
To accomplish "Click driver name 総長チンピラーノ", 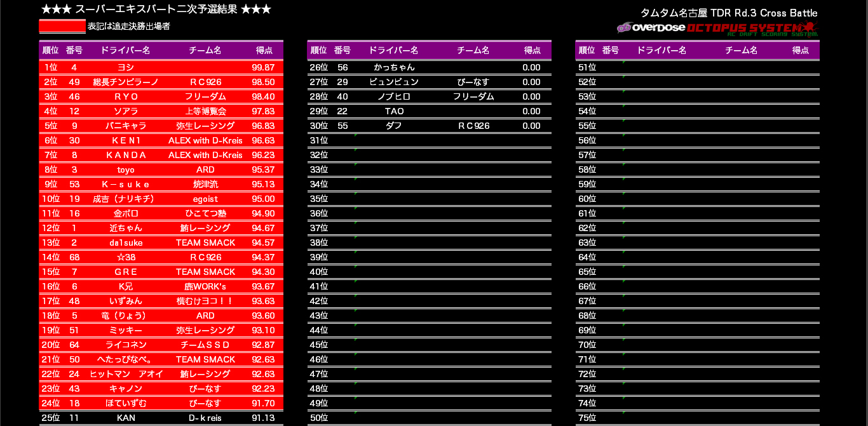I will 125,82.
